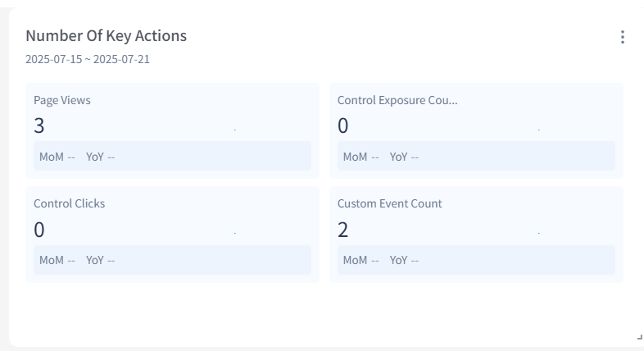The height and width of the screenshot is (351, 644).
Task: Click the Number Of Key Actions title
Action: (x=106, y=36)
